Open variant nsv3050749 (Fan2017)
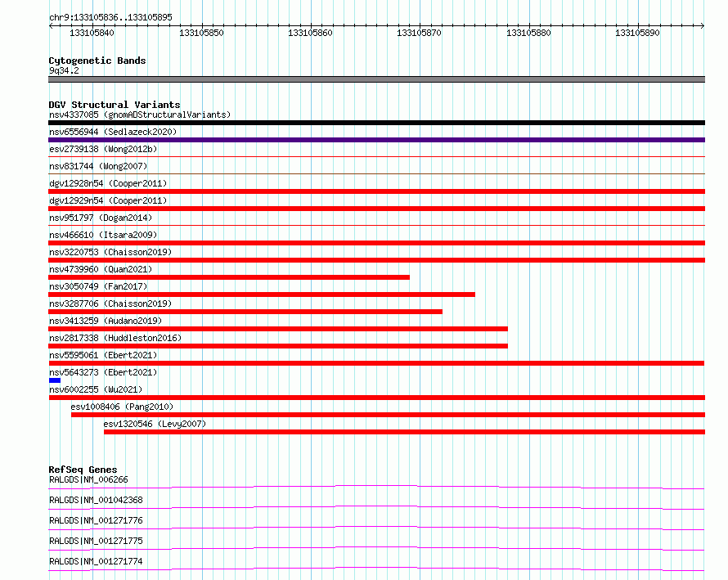The width and height of the screenshot is (728, 580). tap(98, 286)
